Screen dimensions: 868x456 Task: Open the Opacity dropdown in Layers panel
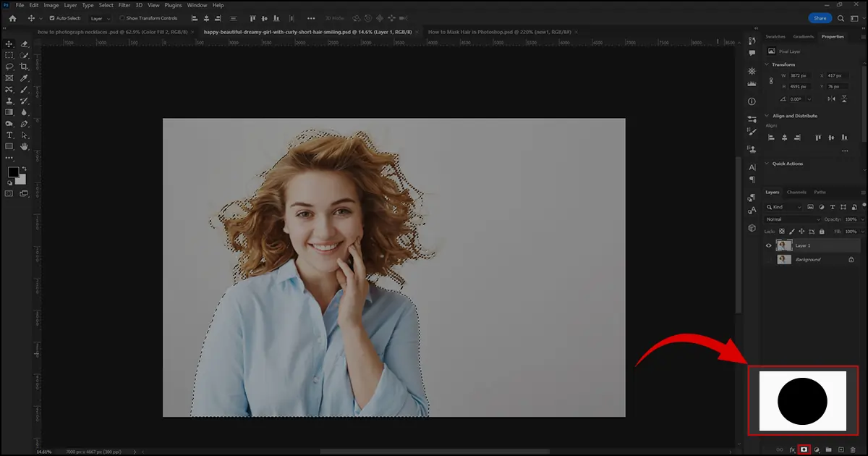(x=862, y=219)
